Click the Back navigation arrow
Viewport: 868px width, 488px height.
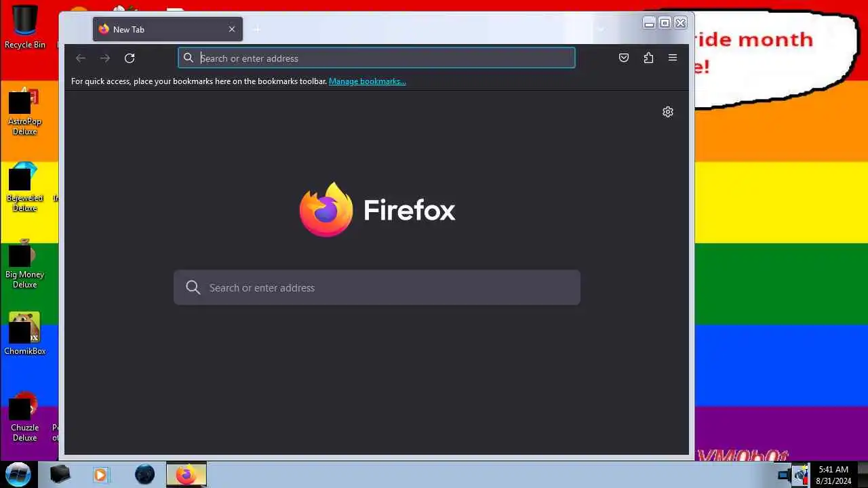(81, 58)
